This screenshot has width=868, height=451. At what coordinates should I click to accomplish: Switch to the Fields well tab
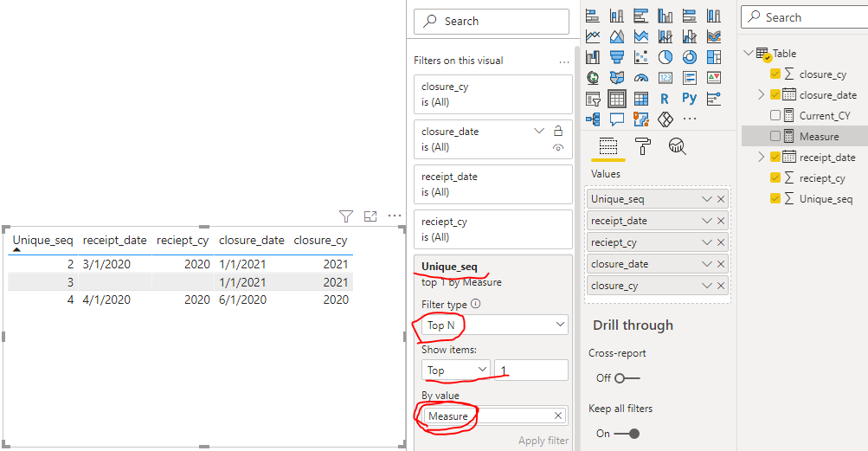click(608, 146)
